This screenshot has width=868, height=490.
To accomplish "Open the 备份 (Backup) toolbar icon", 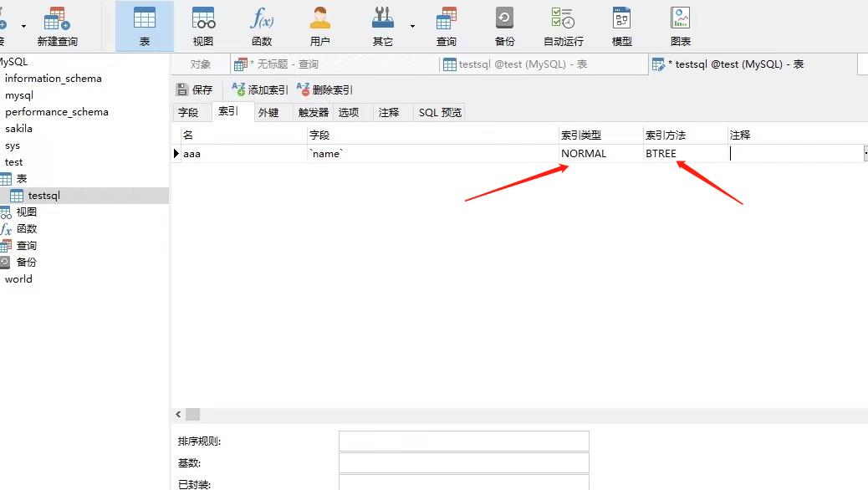I will 504,25.
